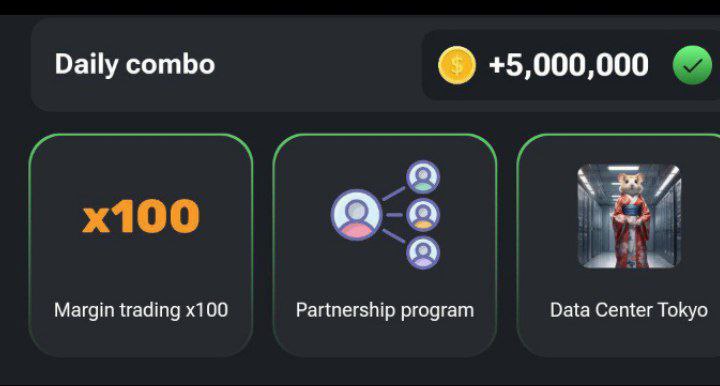Click the small purple-shirt user avatar
This screenshot has width=720, height=386.
pyautogui.click(x=423, y=252)
